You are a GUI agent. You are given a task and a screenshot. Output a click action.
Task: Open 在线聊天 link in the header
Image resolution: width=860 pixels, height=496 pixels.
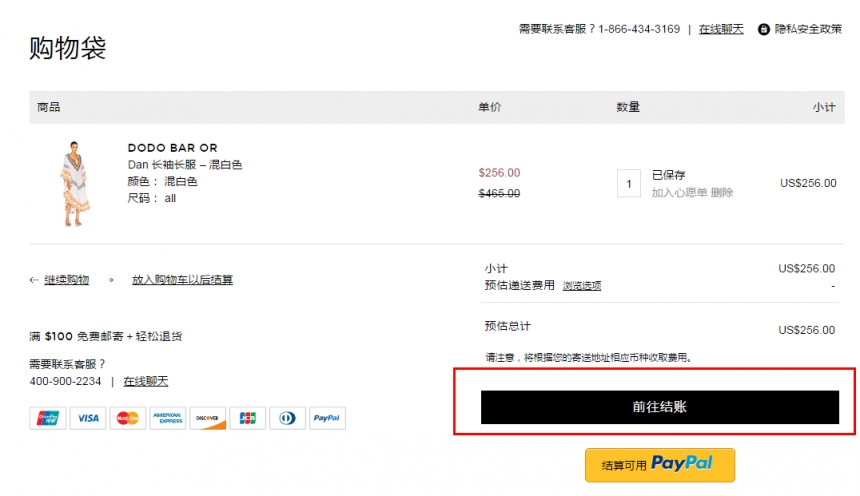[x=721, y=29]
